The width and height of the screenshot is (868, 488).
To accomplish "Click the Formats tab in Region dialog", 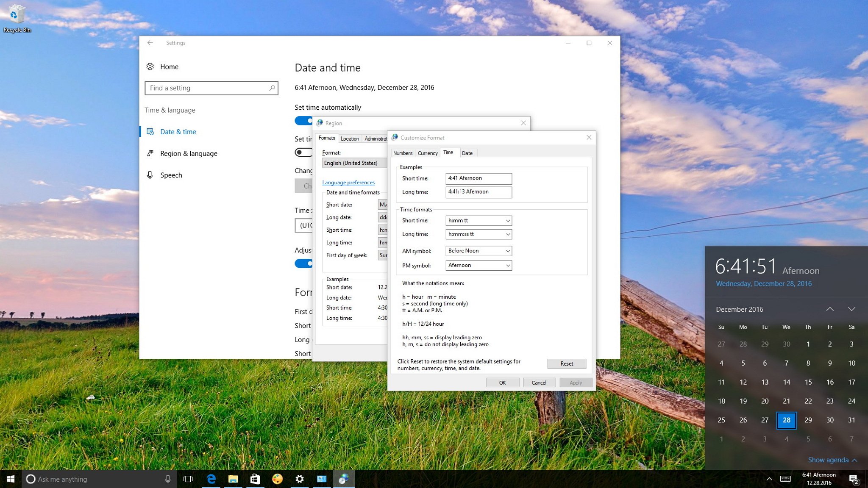I will point(327,138).
